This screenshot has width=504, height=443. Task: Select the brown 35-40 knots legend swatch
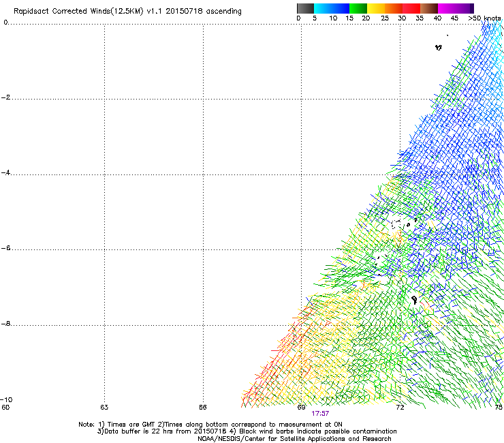coord(429,8)
